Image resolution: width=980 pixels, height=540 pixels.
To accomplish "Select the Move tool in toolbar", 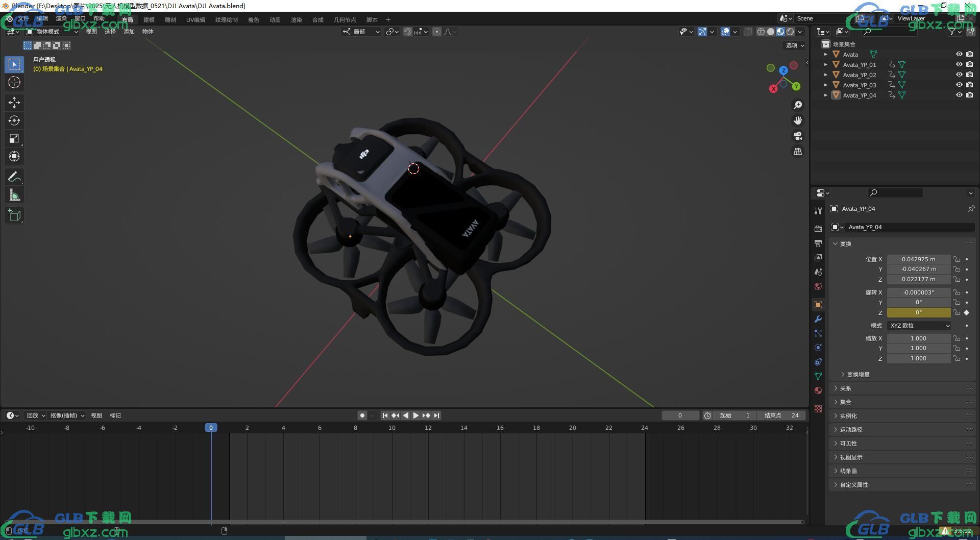I will [x=14, y=103].
